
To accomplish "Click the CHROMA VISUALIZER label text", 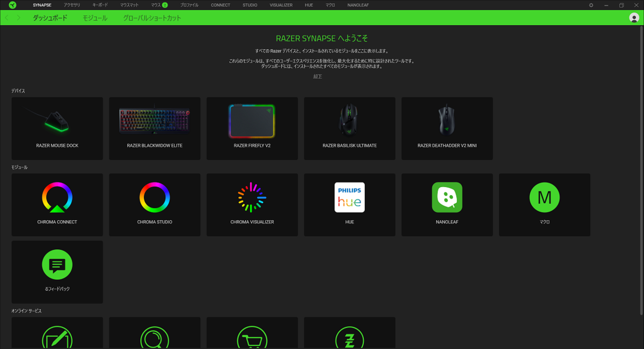I will pos(252,222).
